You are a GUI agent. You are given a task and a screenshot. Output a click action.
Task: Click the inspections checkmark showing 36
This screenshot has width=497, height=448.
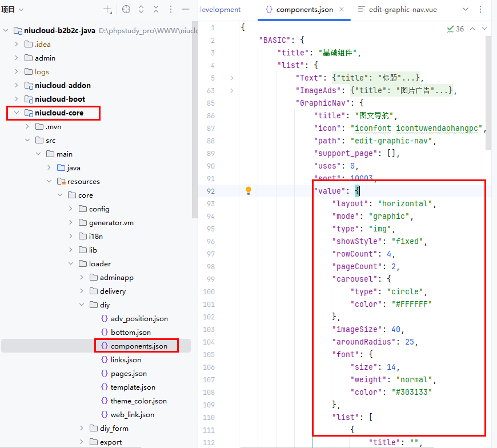456,29
